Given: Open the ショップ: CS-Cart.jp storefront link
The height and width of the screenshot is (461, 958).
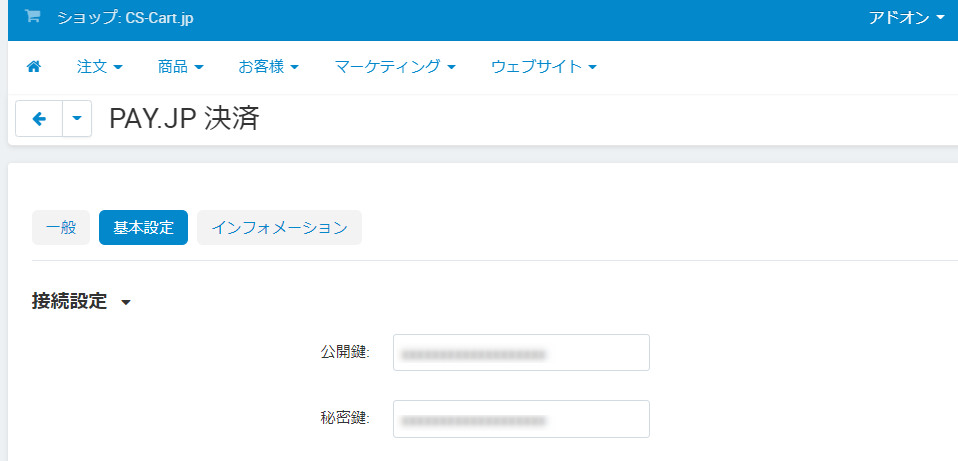Looking at the screenshot, I should (x=125, y=17).
